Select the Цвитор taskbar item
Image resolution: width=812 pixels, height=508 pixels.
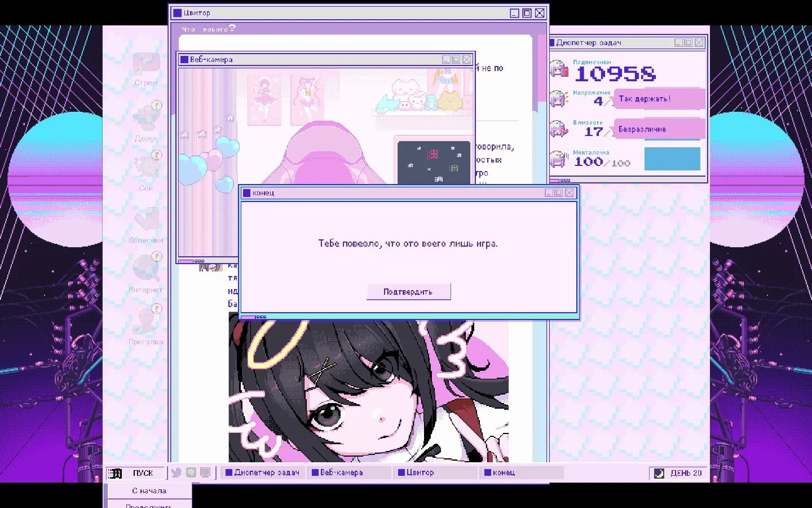(435, 473)
